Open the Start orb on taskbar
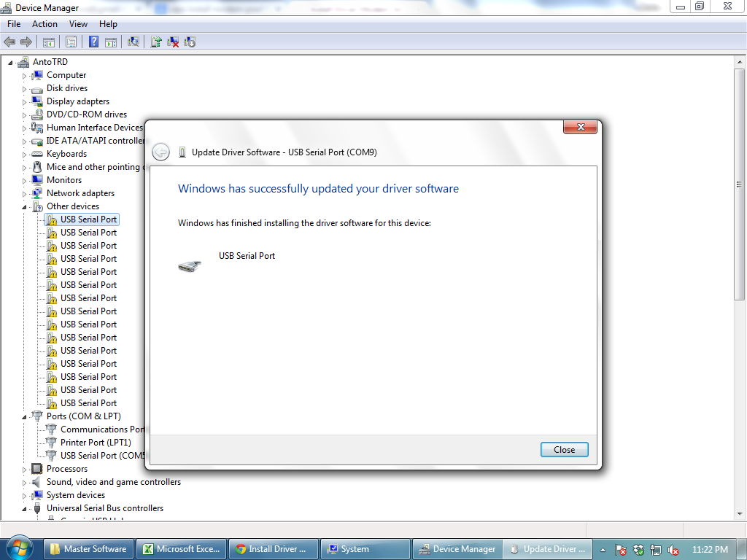This screenshot has width=747, height=560. point(19,548)
